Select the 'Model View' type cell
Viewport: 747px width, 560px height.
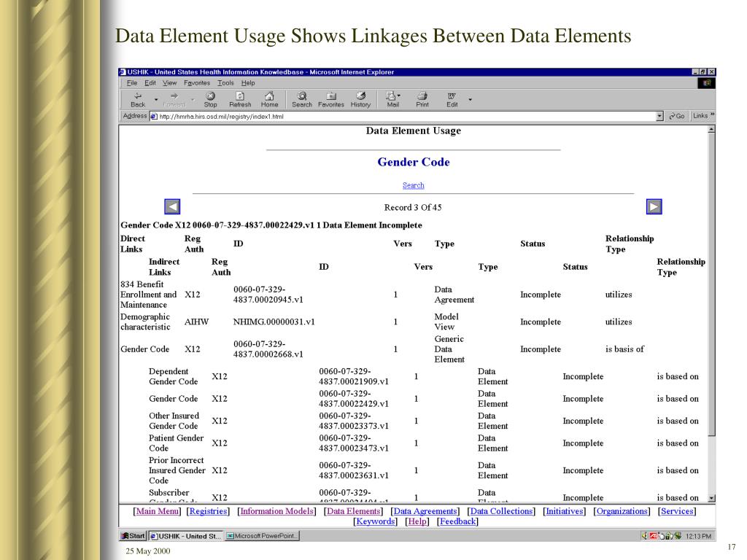coord(446,322)
